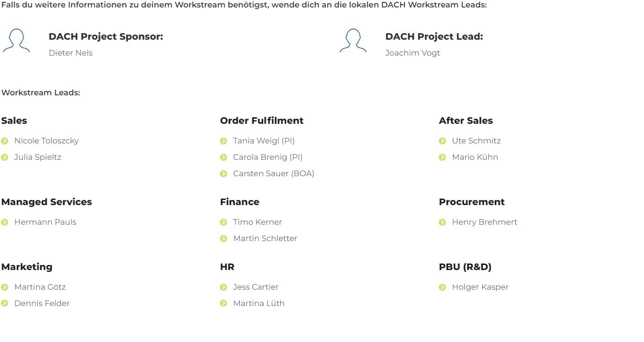This screenshot has height=342, width=644.
Task: Click green arrow bullet beside Carsten Sauer (BOA)
Action: 224,174
